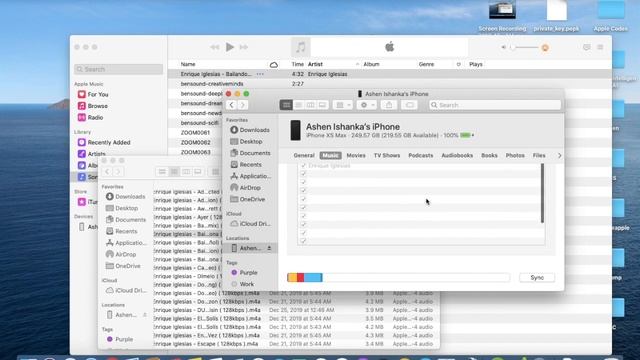Adjust the Music volume slider
This screenshot has width=640, height=360.
pos(527,47)
